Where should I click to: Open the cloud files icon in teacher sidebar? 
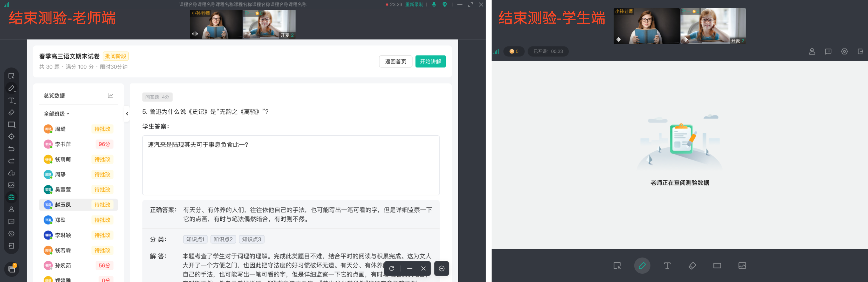[11, 173]
